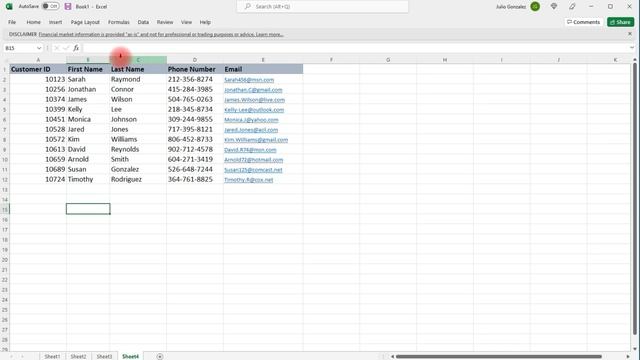Select row 5 header

[5, 109]
